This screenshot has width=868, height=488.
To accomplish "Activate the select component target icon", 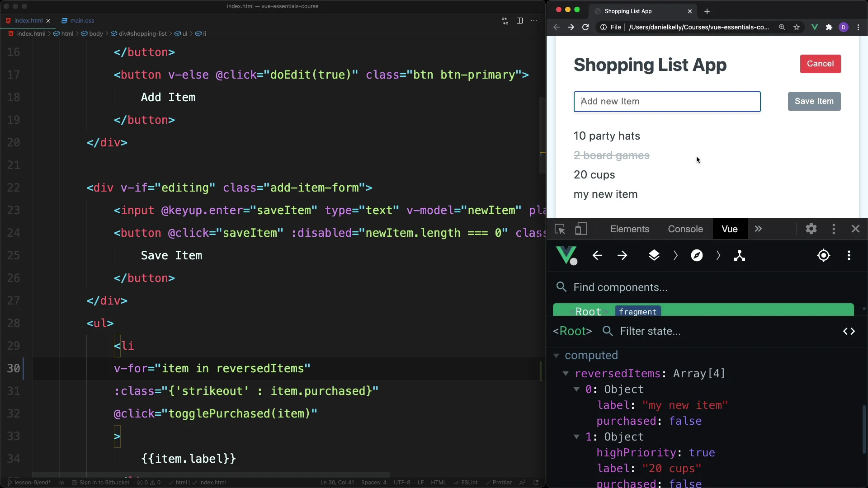I will pos(824,255).
